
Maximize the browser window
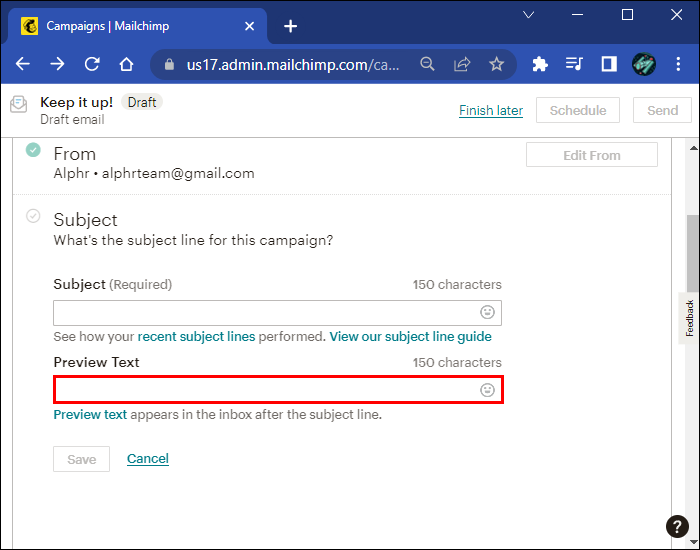tap(627, 15)
